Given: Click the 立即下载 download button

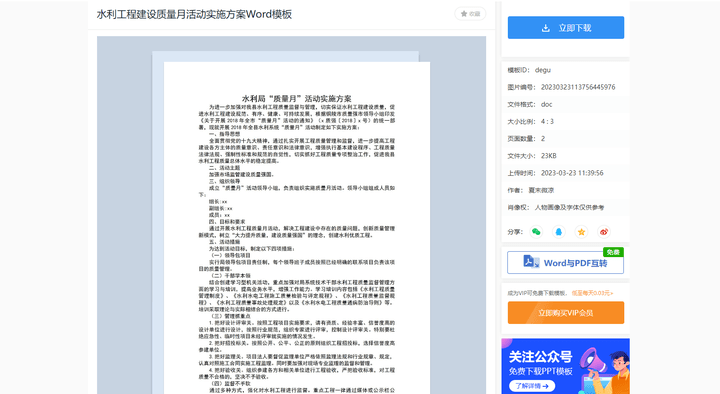Looking at the screenshot, I should click(566, 28).
